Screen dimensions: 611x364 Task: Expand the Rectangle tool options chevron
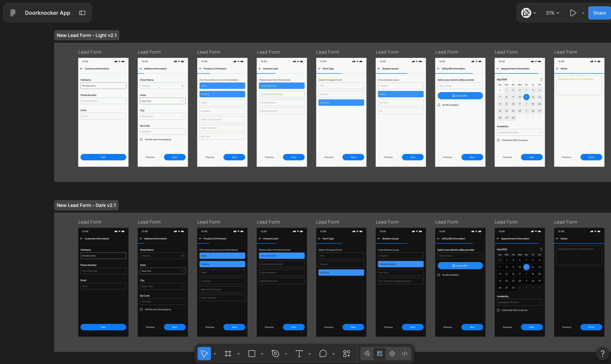(262, 354)
